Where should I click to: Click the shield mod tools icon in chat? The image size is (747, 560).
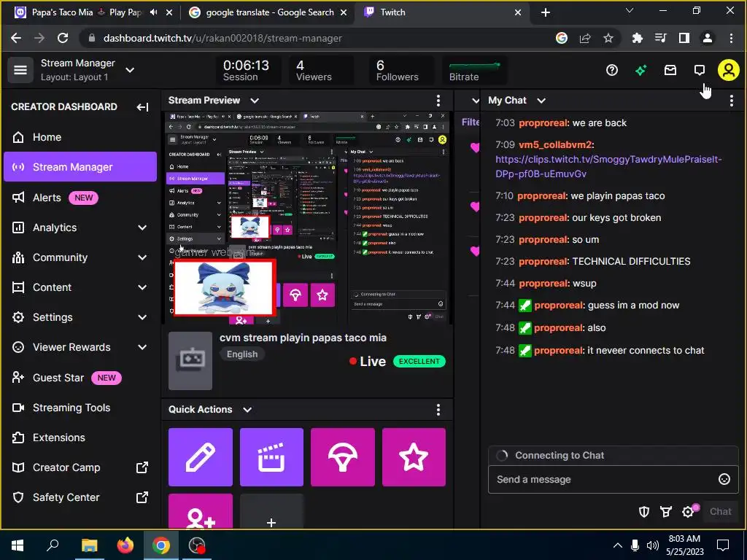[x=643, y=511]
